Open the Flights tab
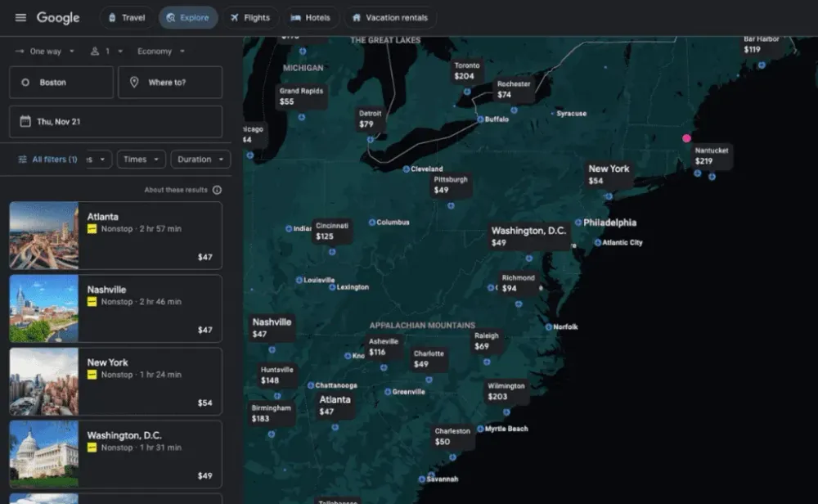 pyautogui.click(x=250, y=18)
